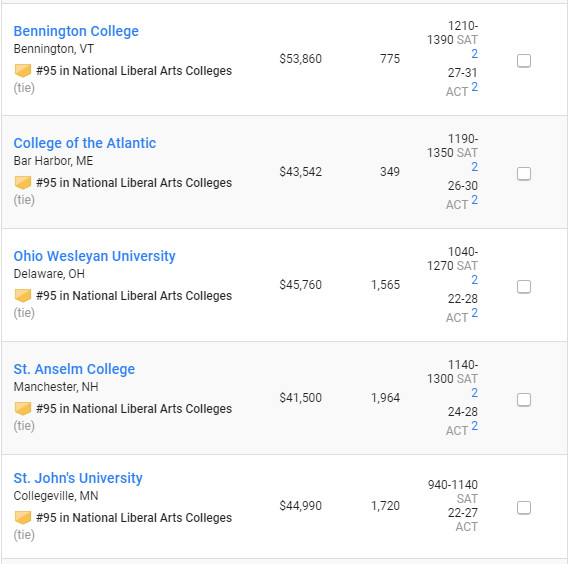571x564 pixels.
Task: Click footnote 2 beside Bennington's ACT range
Action: [474, 87]
